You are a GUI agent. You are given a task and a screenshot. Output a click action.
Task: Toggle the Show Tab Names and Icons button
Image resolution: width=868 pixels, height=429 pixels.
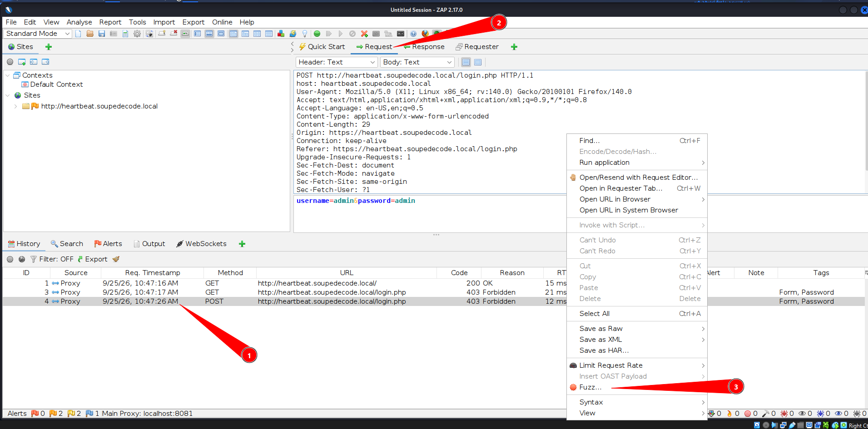185,34
